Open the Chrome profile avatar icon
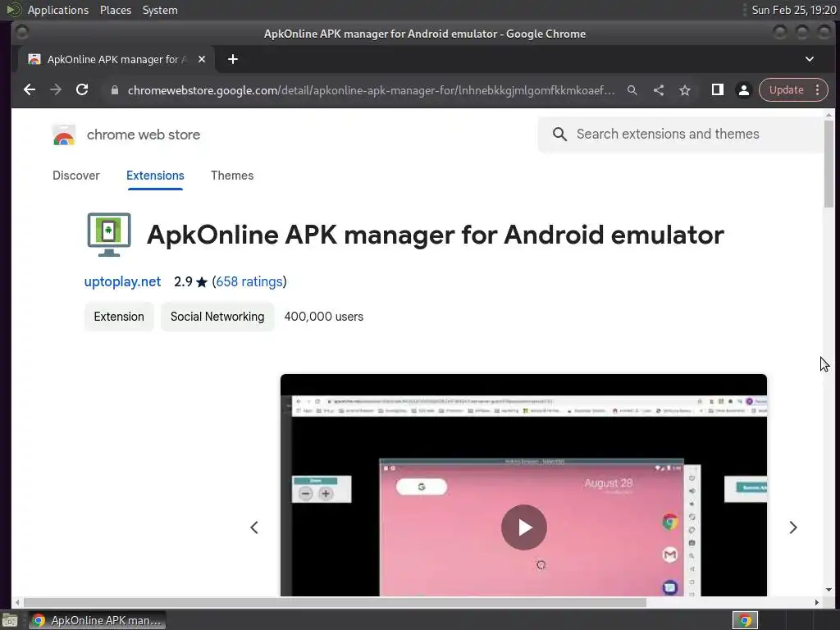The width and height of the screenshot is (840, 630). pos(743,90)
